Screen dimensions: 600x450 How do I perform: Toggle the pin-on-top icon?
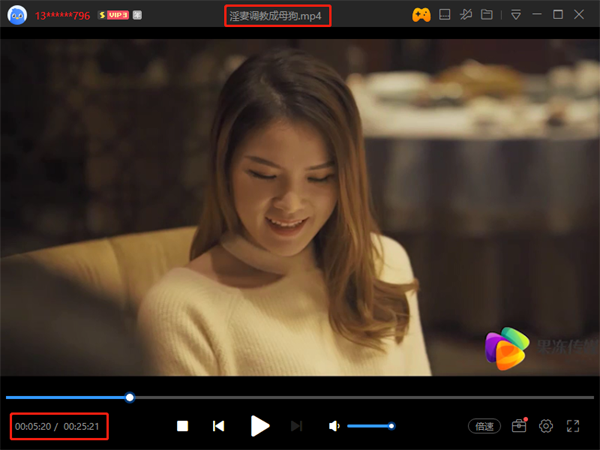click(466, 15)
